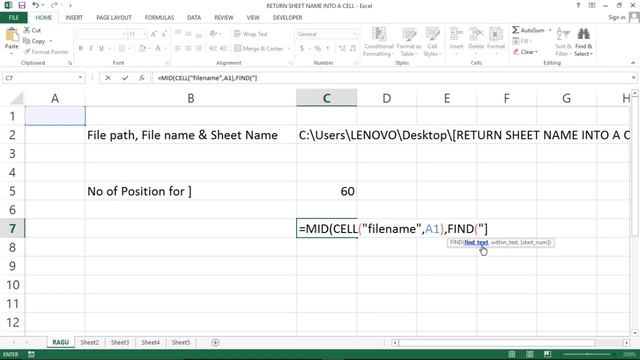This screenshot has height=360, width=640.
Task: Open Format as Table
Action: click(x=409, y=42)
